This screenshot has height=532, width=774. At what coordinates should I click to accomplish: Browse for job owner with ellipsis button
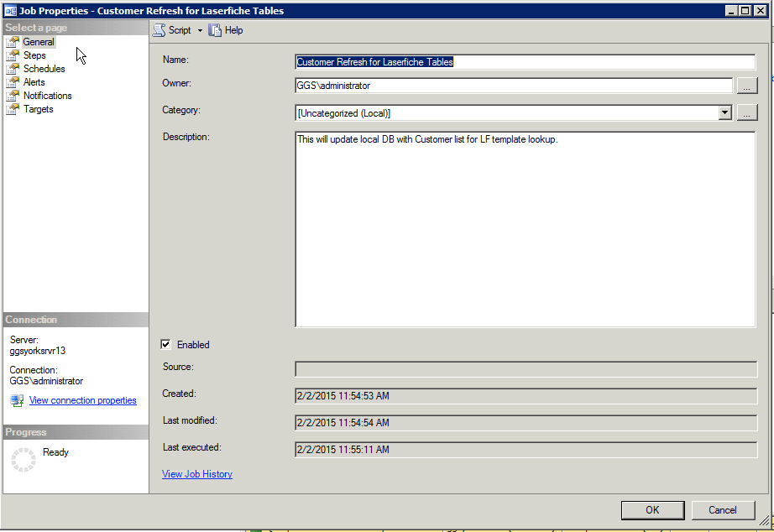[747, 86]
